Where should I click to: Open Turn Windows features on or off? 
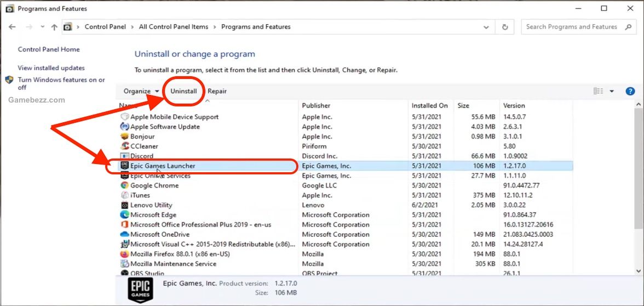click(x=61, y=83)
